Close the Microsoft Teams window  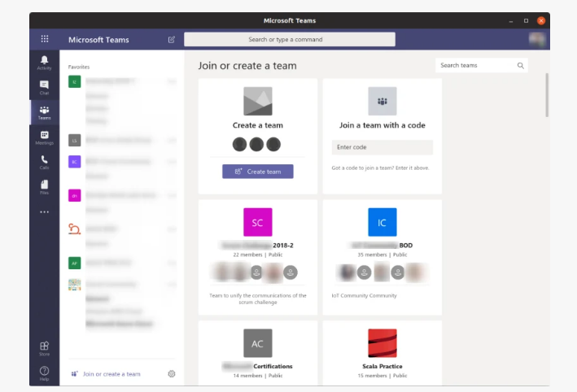click(541, 20)
